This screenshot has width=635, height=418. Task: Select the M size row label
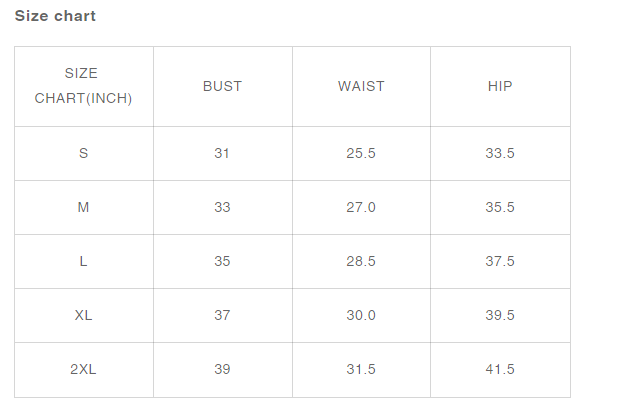point(83,207)
